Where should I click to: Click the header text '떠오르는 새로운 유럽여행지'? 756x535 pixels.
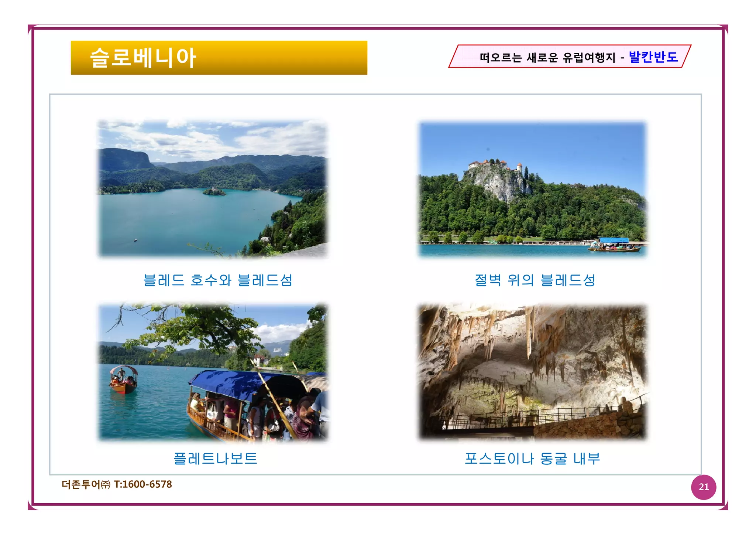pyautogui.click(x=548, y=58)
